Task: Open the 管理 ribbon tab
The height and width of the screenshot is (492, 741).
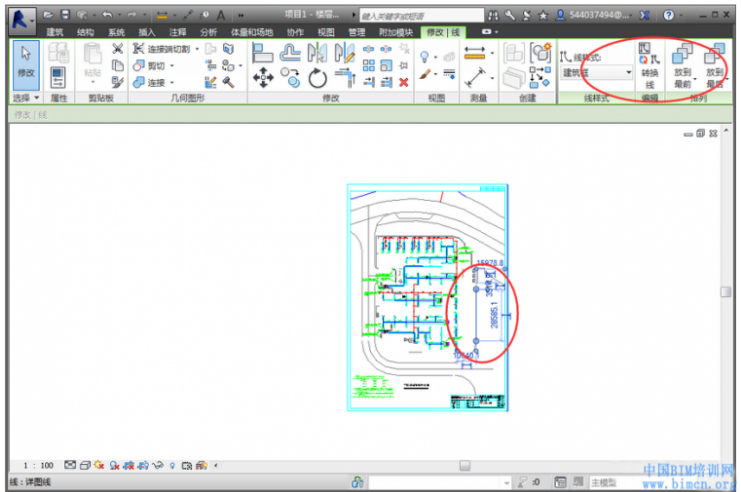Action: click(x=357, y=32)
